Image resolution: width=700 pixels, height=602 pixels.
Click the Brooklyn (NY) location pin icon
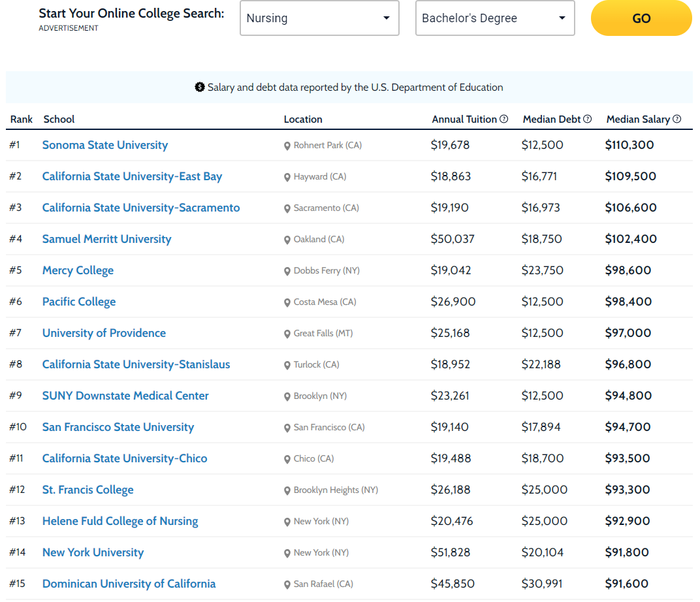click(287, 397)
